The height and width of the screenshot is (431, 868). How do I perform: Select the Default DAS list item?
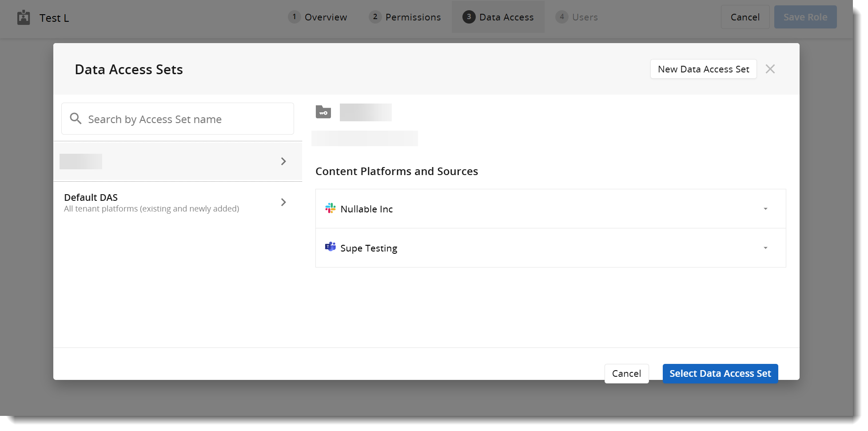pos(151,203)
